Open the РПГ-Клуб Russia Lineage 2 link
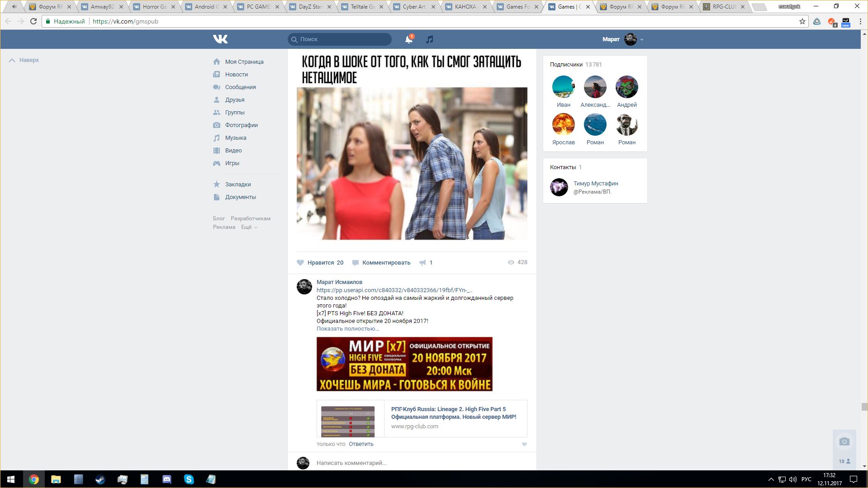868x488 pixels. pos(454,413)
